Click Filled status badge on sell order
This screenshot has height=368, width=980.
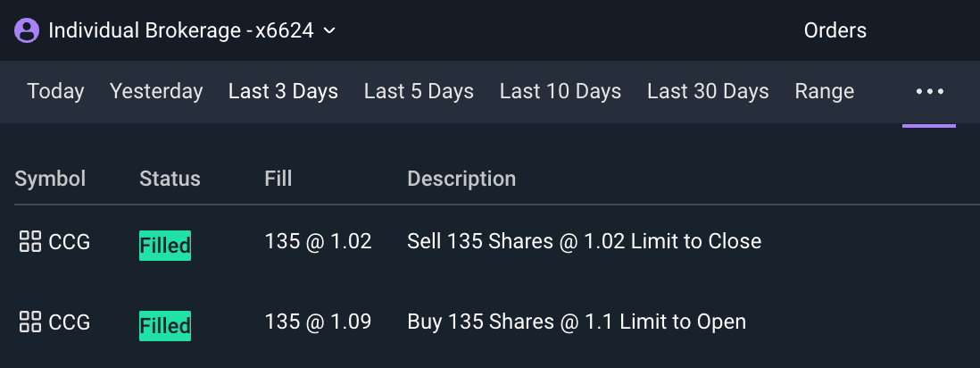165,246
